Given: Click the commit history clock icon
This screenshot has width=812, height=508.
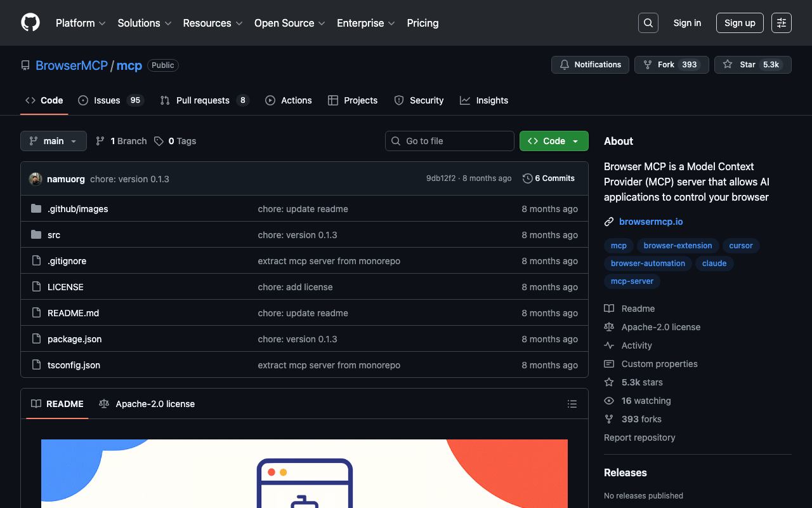Looking at the screenshot, I should (x=527, y=178).
